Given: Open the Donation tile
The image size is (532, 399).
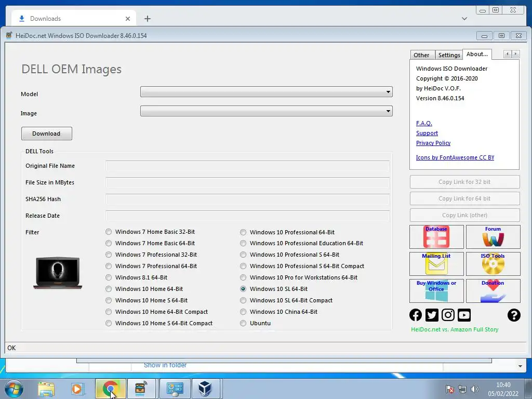Looking at the screenshot, I should [493, 291].
